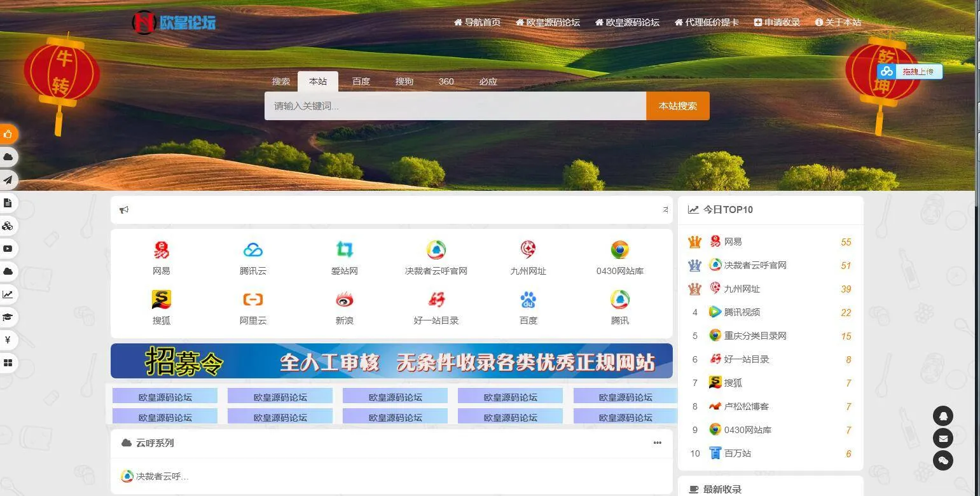The image size is (980, 496).
Task: Open 决裁者云呼官网 in the 今日TOP10 list
Action: [x=756, y=265]
